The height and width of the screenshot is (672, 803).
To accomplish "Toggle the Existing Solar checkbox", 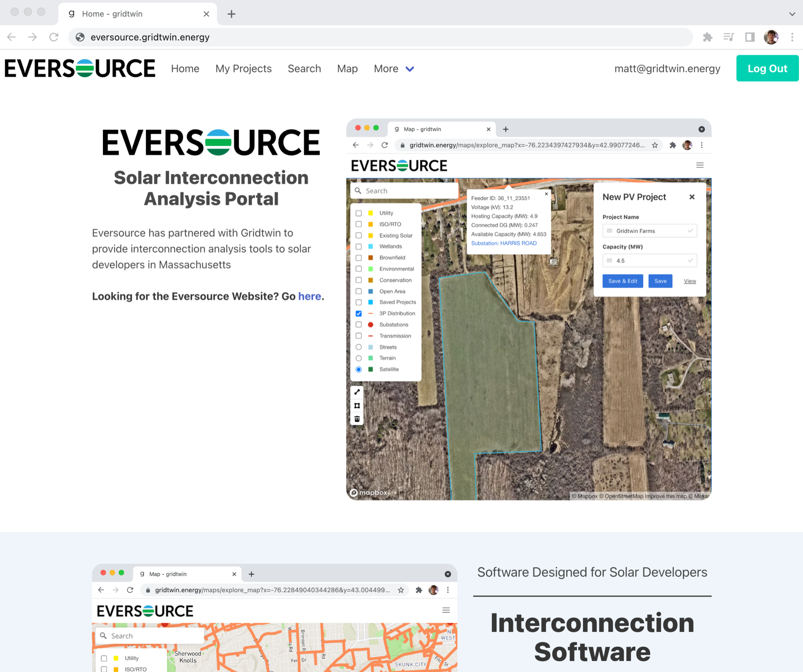I will [x=358, y=235].
